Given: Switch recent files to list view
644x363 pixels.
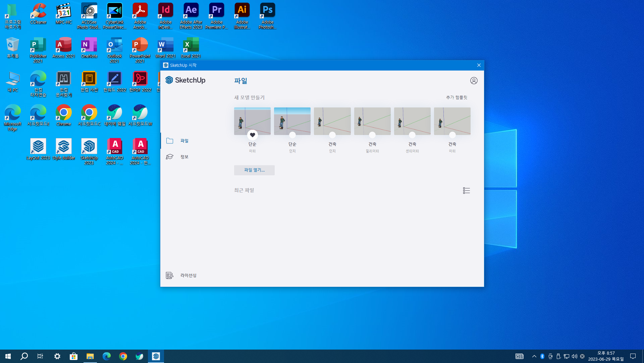Looking at the screenshot, I should click(466, 190).
